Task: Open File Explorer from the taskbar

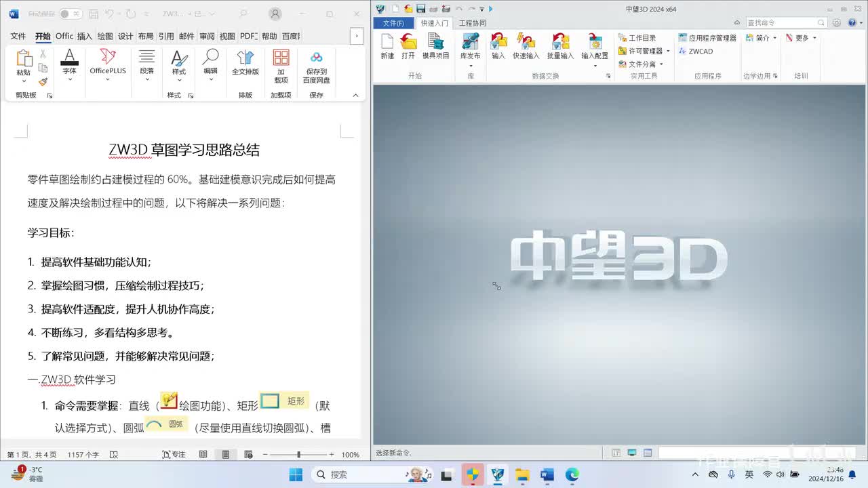Action: (522, 474)
